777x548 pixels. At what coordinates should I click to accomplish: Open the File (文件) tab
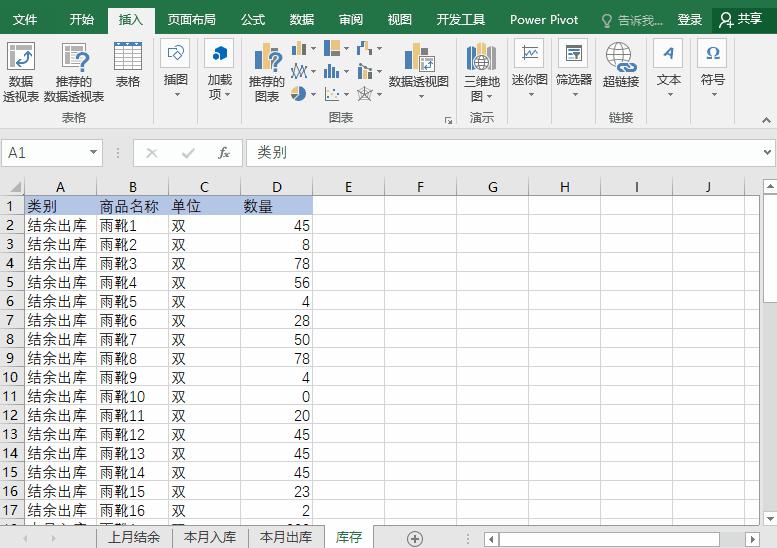[25, 19]
